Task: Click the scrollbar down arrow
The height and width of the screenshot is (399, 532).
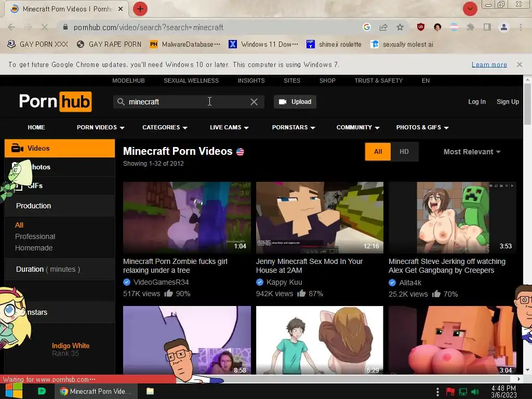Action: click(527, 370)
